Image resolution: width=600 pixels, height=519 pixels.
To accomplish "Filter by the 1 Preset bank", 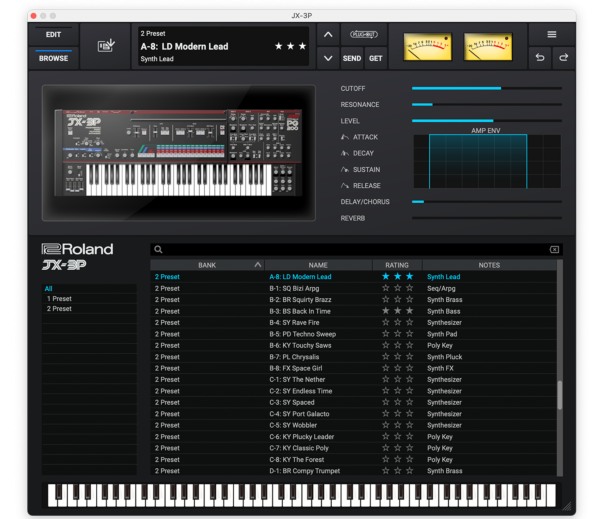I will 90,299.
